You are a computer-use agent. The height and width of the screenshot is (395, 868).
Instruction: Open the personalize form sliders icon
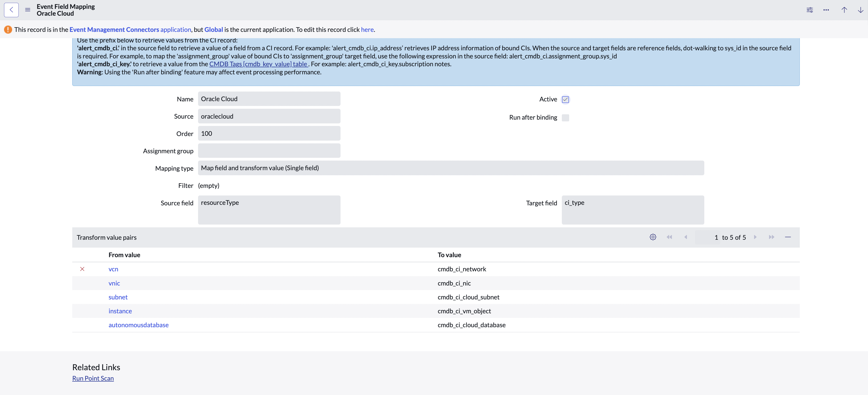[810, 10]
